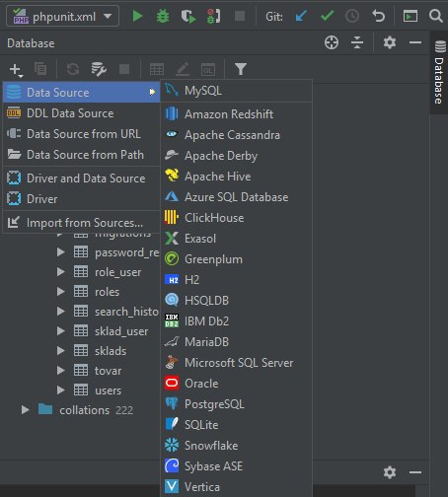Screen dimensions: 448x497
Task: Select H2 database
Action: tap(236, 280)
